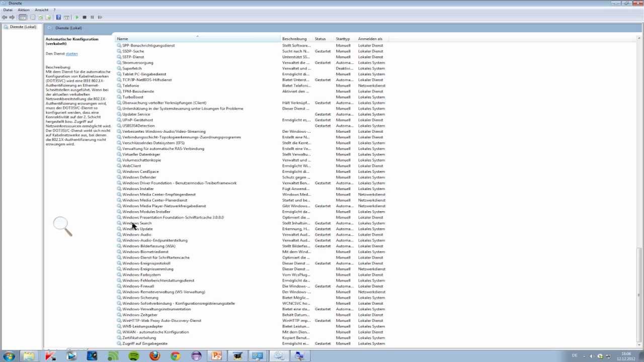Select the 'Stromversorgung' service row
Viewport: 644px width, 362px height.
click(253, 63)
